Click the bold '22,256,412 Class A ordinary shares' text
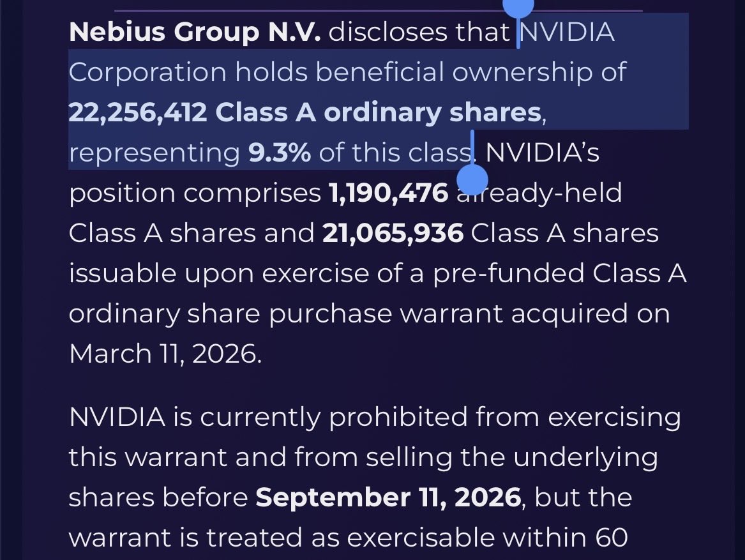The height and width of the screenshot is (560, 745). coord(305,112)
